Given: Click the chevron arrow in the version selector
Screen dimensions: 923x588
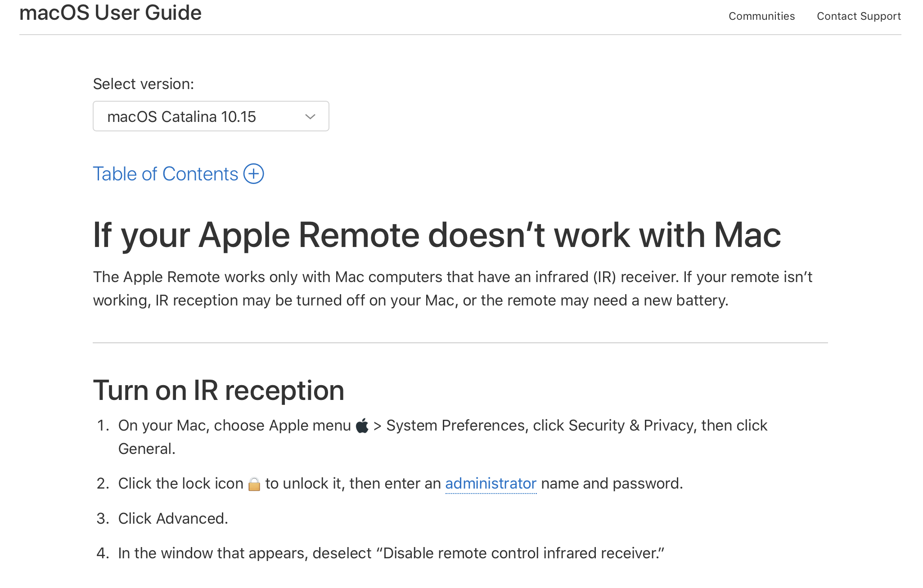Looking at the screenshot, I should pyautogui.click(x=310, y=117).
